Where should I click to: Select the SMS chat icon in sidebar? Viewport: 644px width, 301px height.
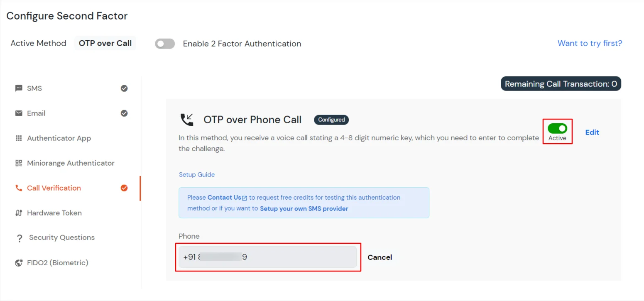click(x=18, y=88)
